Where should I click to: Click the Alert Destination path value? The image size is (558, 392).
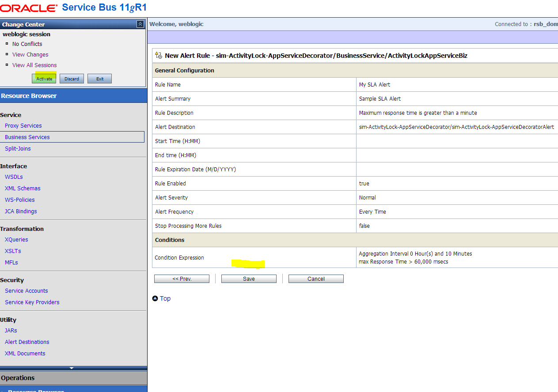click(456, 127)
